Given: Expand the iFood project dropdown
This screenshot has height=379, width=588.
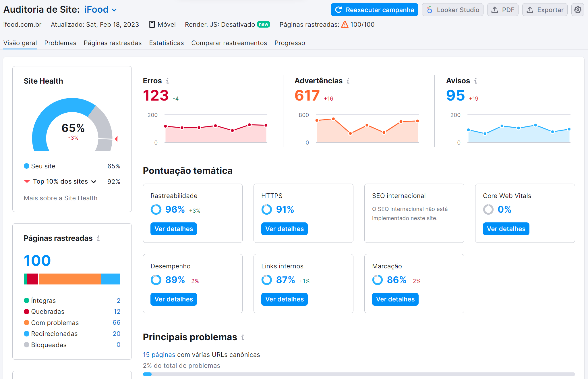Looking at the screenshot, I should pos(114,9).
